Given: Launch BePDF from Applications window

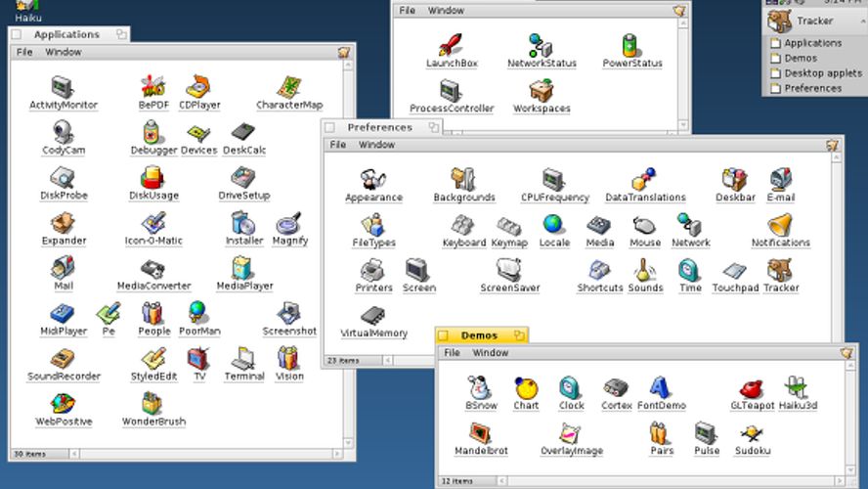Looking at the screenshot, I should tap(152, 87).
